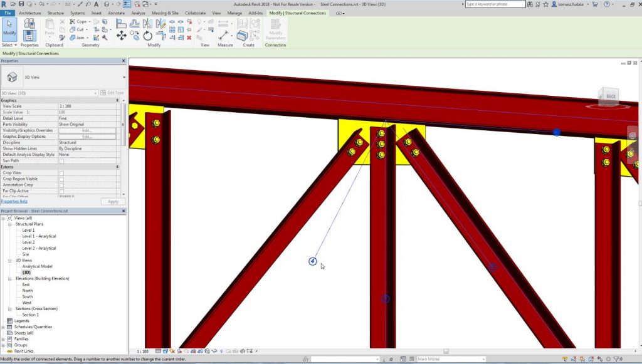This screenshot has height=364, width=642.
Task: Click the Rotate tool icon
Action: [148, 36]
